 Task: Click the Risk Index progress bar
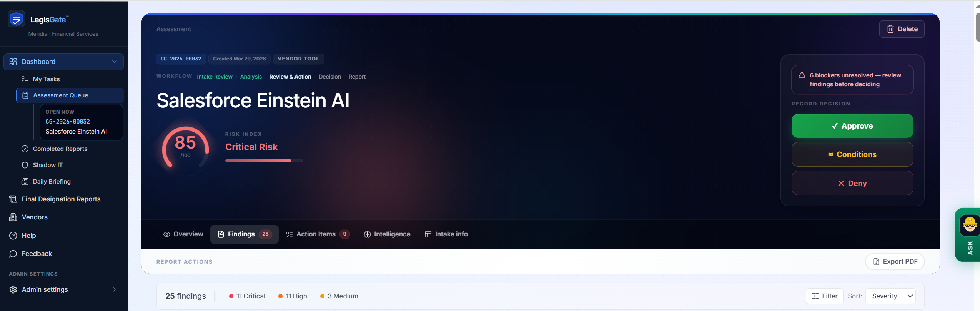click(264, 161)
